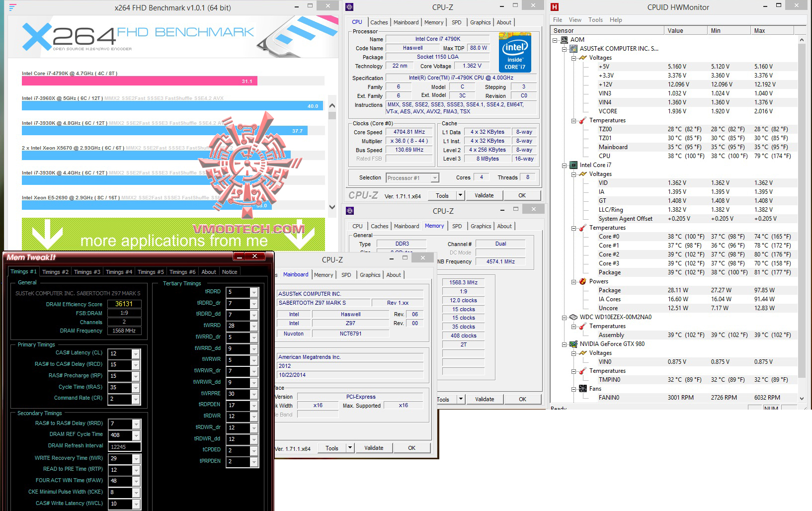Image resolution: width=812 pixels, height=511 pixels.
Task: Collapse the Powers group under Intel Core i7
Action: 574,282
